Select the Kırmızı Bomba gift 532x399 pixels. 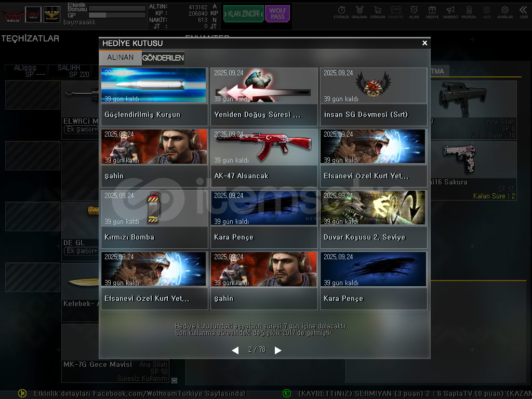click(x=154, y=220)
